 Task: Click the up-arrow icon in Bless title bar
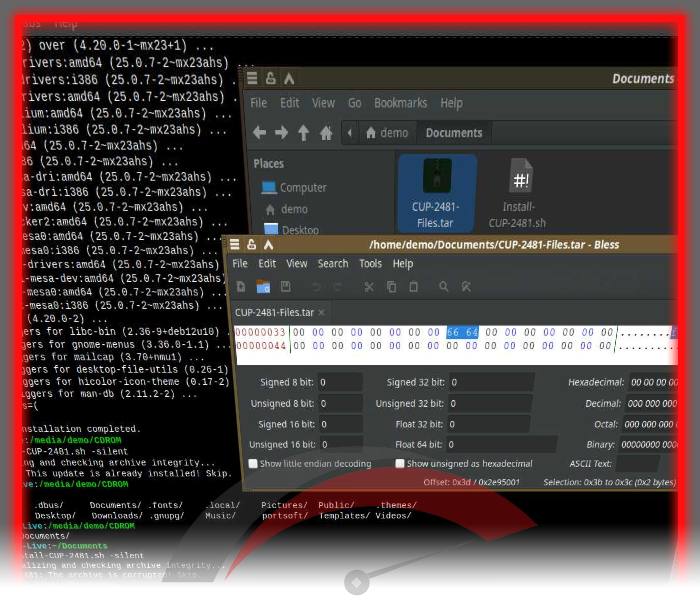click(x=268, y=244)
